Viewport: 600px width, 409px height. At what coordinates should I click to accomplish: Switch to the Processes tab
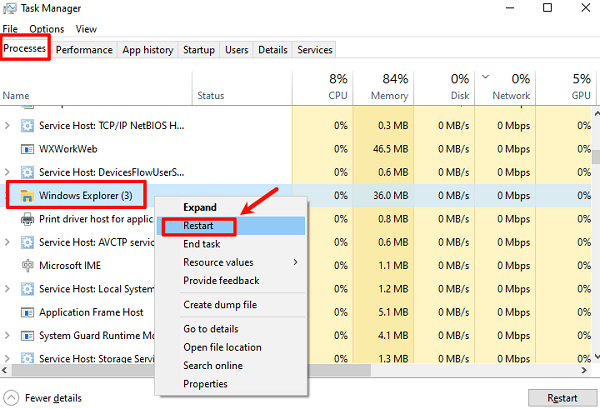(24, 49)
